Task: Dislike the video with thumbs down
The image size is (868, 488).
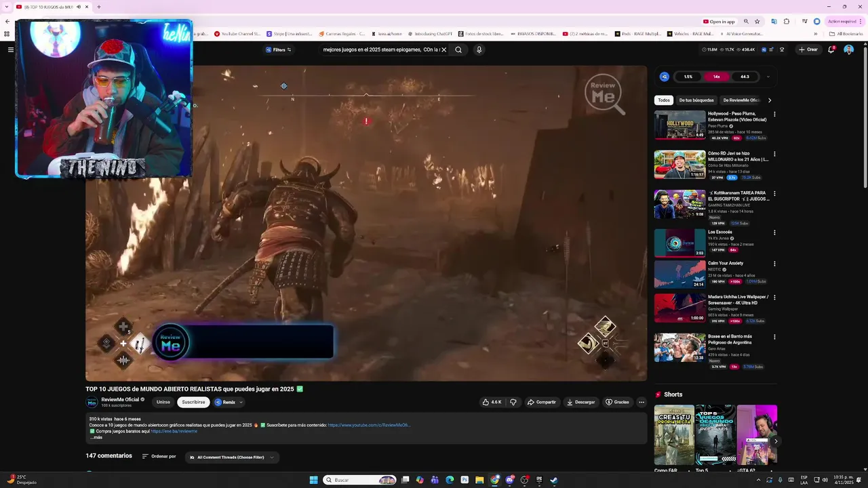Action: [513, 402]
